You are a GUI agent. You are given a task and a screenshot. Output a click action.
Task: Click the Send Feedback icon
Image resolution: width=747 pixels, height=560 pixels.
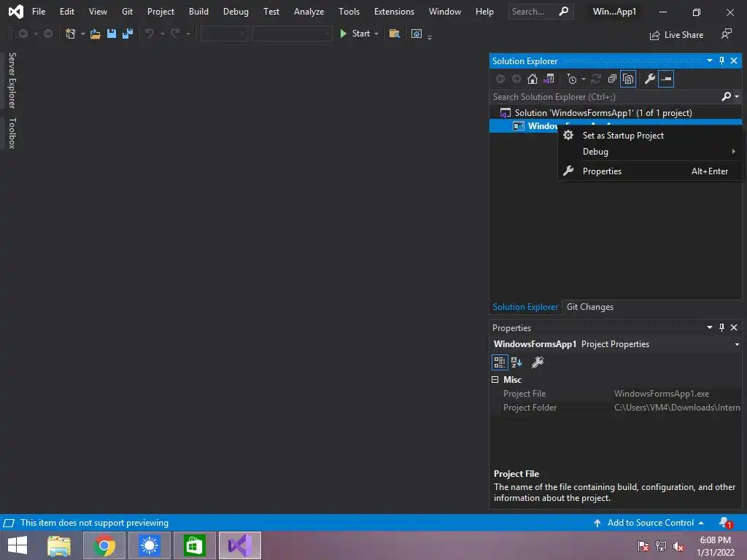[726, 34]
